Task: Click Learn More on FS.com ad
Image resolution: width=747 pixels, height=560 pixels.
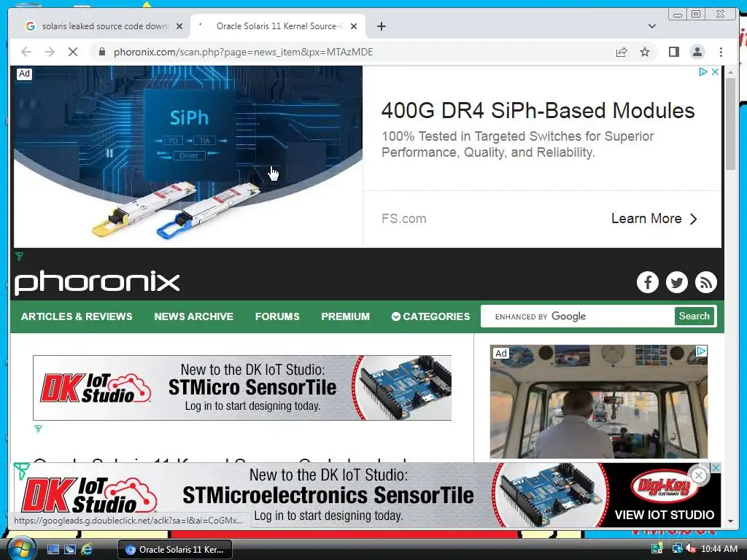Action: [x=654, y=219]
